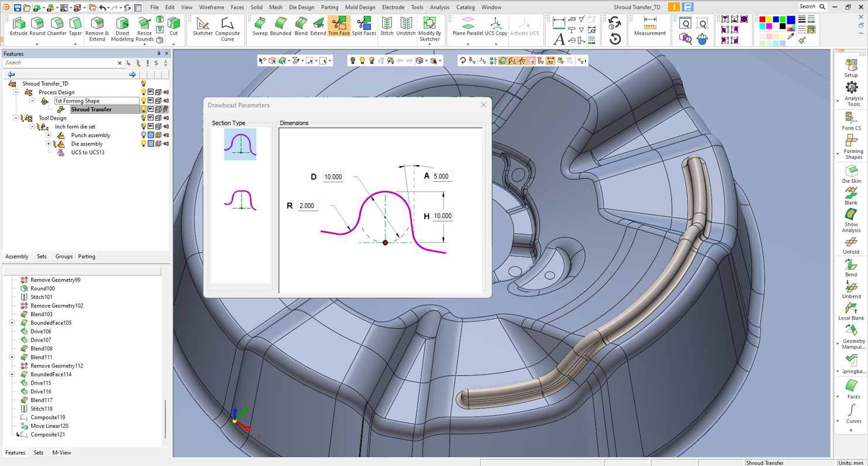The image size is (868, 466).
Task: Select the Round tool
Action: pos(38,27)
